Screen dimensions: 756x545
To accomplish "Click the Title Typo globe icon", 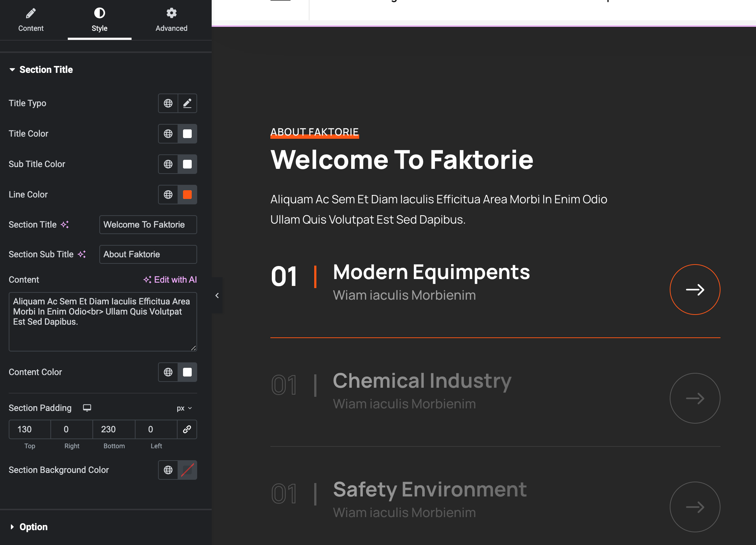I will [x=168, y=103].
